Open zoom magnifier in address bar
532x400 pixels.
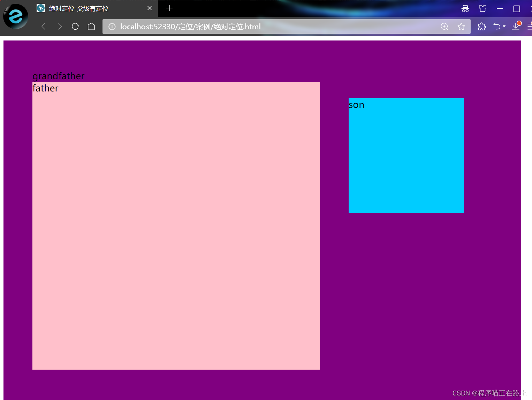point(444,27)
